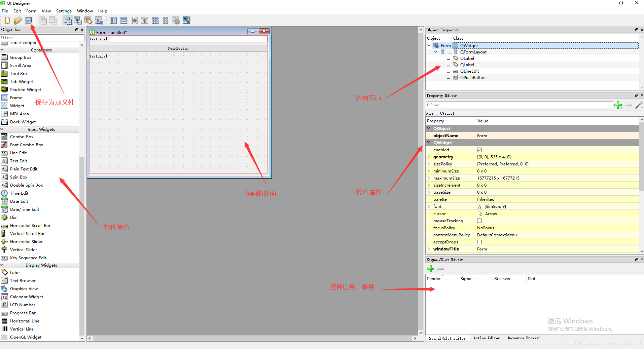Float the Object Inspector panel
This screenshot has width=644, height=349.
[x=637, y=30]
